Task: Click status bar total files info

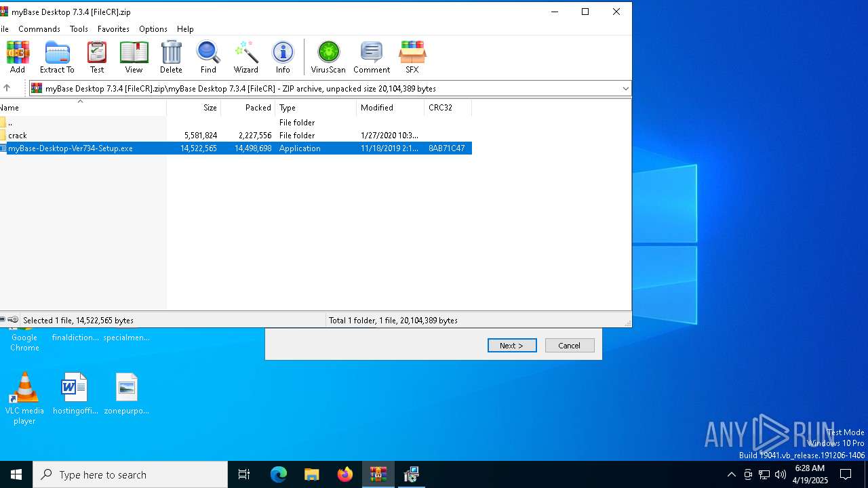Action: point(393,321)
